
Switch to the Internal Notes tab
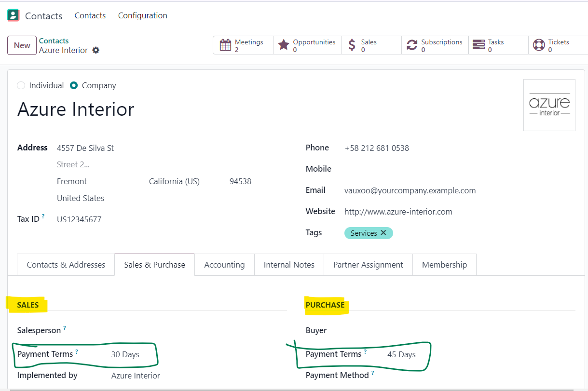pos(289,265)
